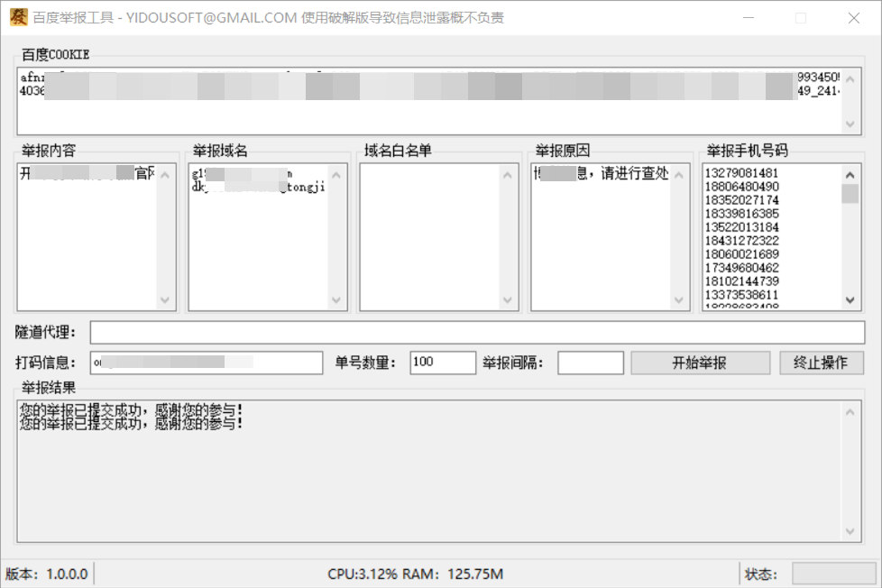Click 举报域名 scrollbar down arrow
This screenshot has width=882, height=588.
336,300
